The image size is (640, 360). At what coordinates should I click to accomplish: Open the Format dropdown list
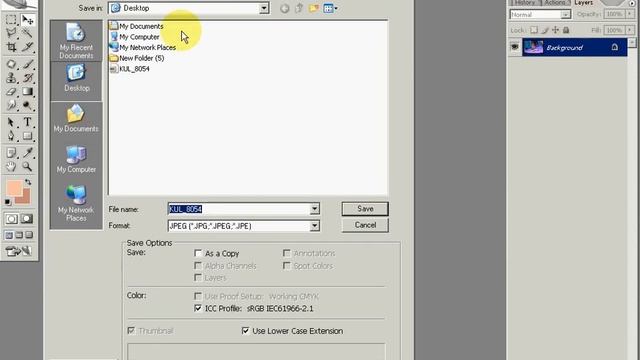pos(314,226)
